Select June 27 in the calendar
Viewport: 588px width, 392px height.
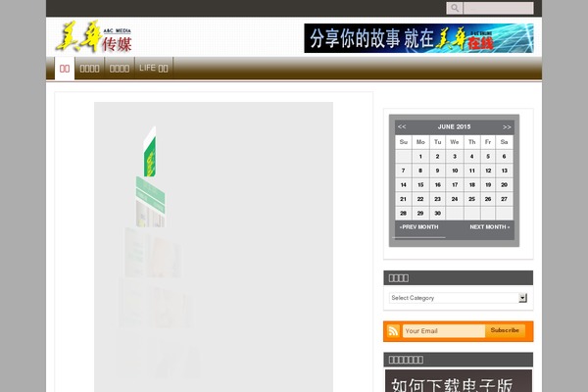(x=504, y=199)
